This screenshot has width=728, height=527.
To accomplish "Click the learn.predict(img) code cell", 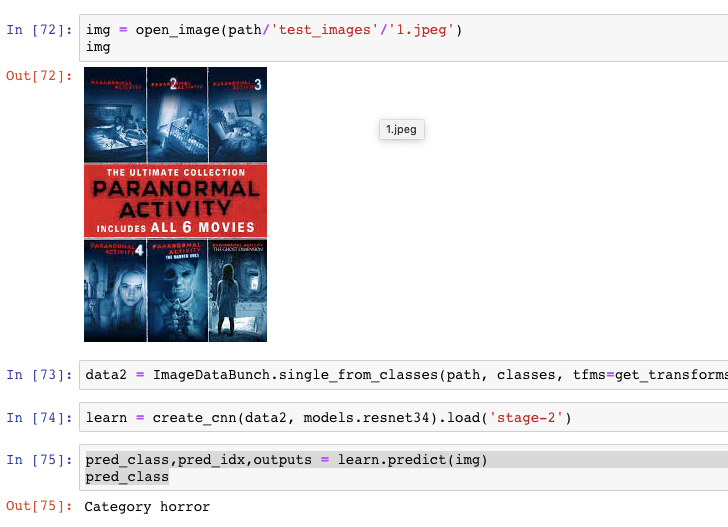I will point(403,468).
